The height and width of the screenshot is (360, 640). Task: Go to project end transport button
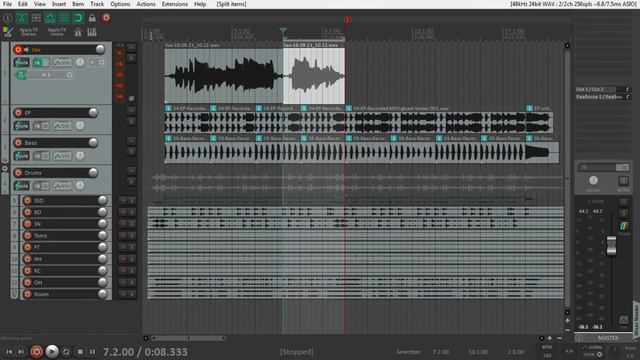[21, 351]
